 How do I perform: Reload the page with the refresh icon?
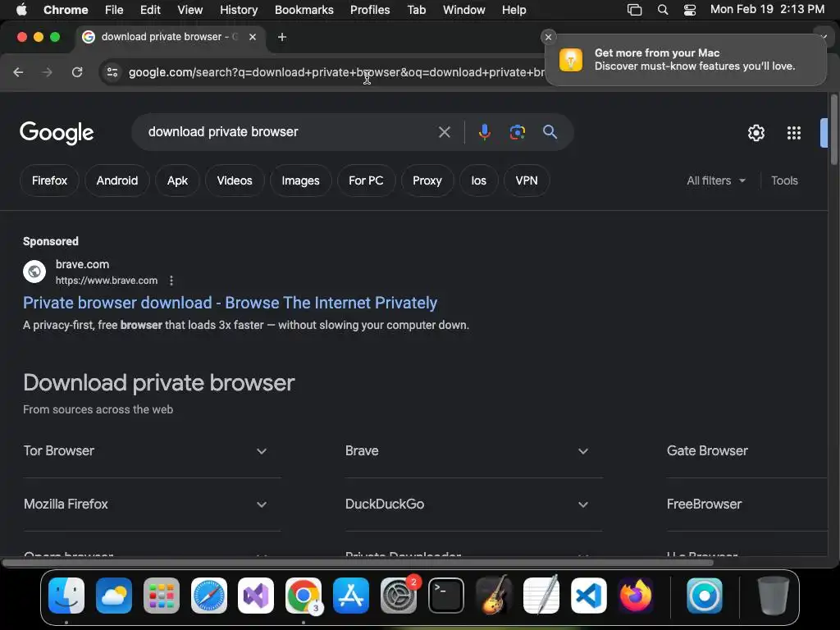click(x=77, y=72)
